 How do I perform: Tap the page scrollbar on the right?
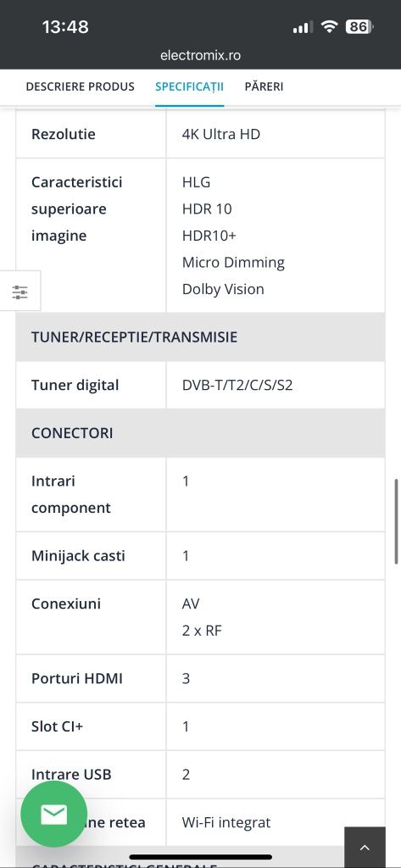point(397,521)
